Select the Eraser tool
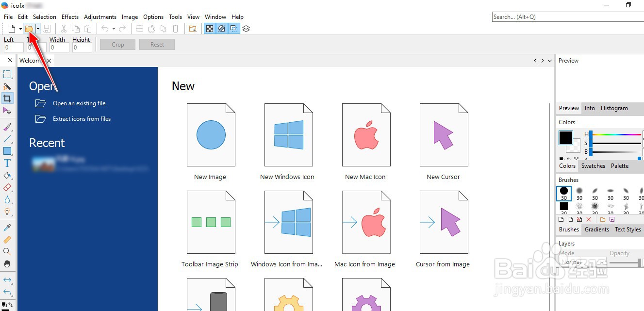The image size is (644, 311). [7, 187]
